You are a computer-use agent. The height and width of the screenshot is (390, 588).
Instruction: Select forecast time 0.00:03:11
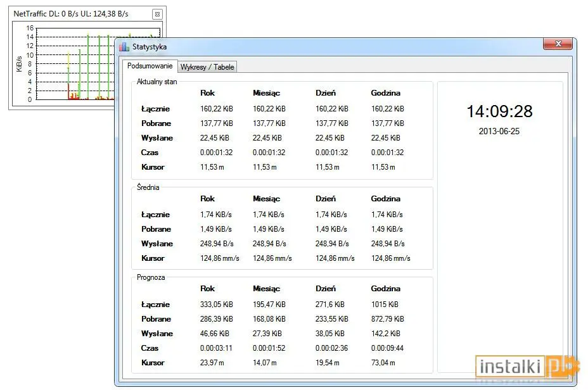point(216,348)
